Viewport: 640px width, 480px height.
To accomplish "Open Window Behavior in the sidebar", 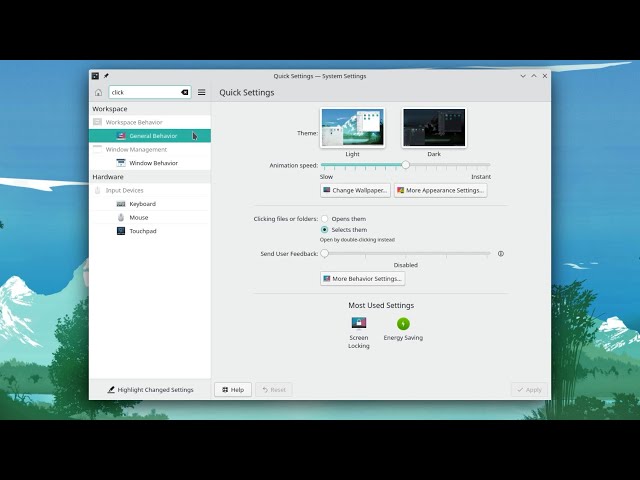I will pyautogui.click(x=153, y=163).
